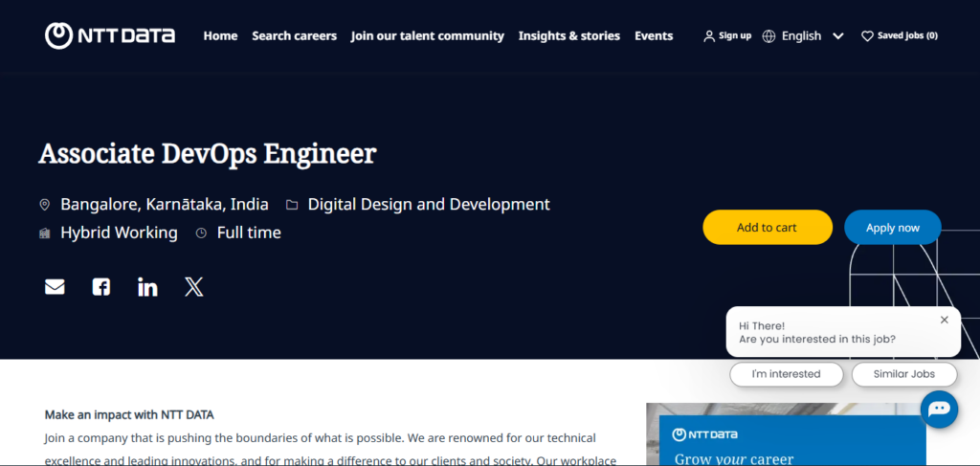Click the Apply now button

coord(893,228)
